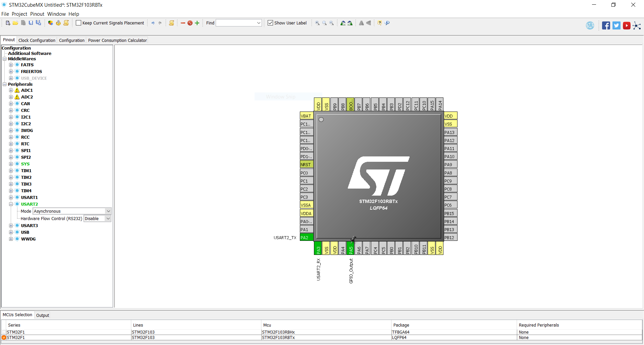This screenshot has width=644, height=345.
Task: Switch to the Configuration tab
Action: tap(72, 40)
